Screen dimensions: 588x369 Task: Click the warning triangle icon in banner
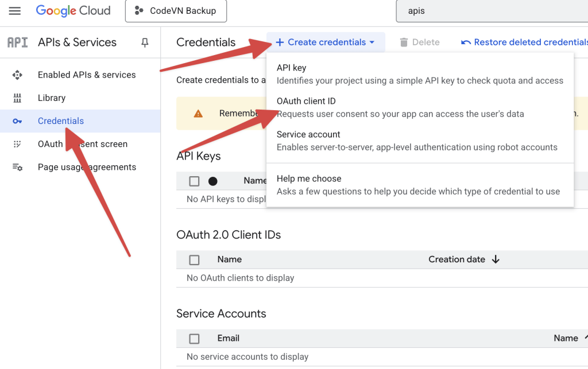pyautogui.click(x=198, y=114)
